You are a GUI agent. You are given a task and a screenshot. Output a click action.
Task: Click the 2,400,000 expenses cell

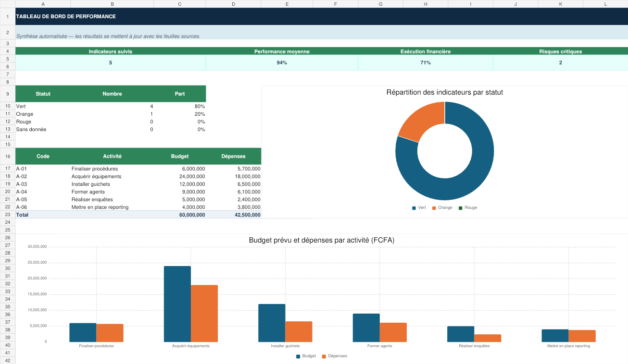pos(234,199)
